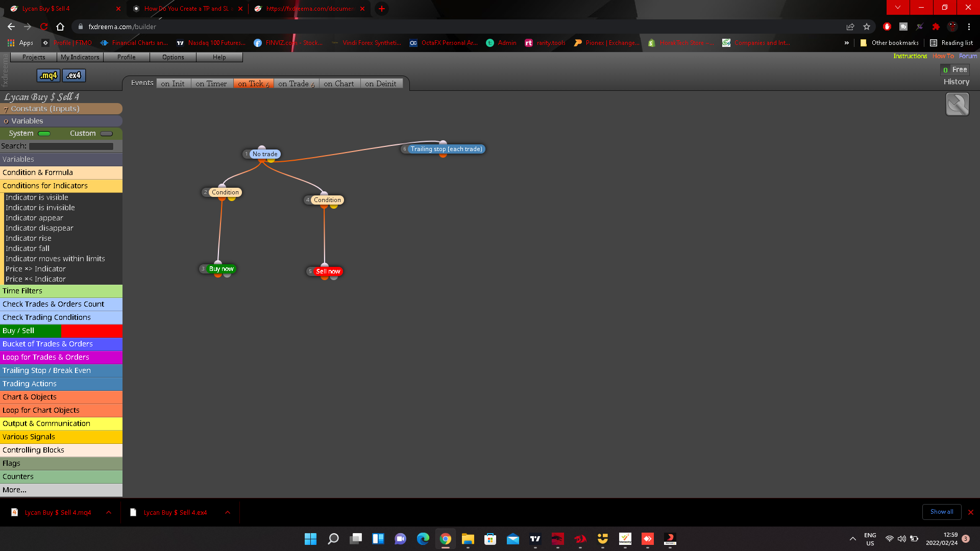Open the Forum link
This screenshot has height=551, width=980.
(x=968, y=56)
